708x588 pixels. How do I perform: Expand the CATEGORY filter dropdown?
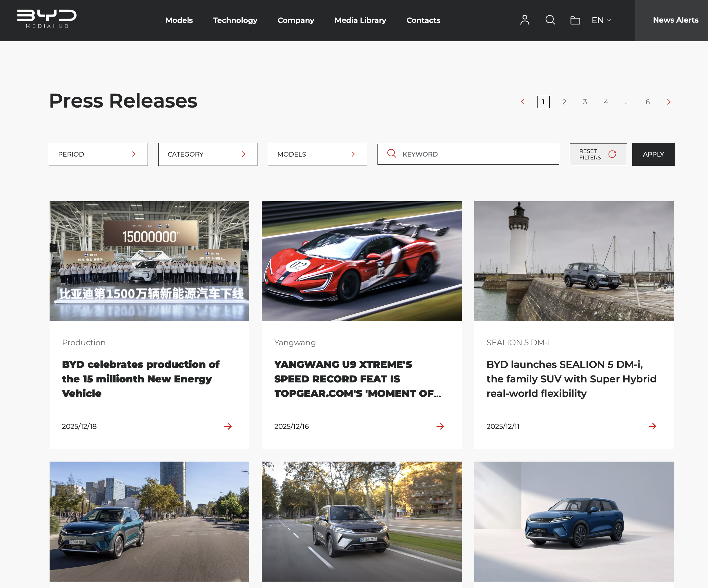[x=208, y=154]
